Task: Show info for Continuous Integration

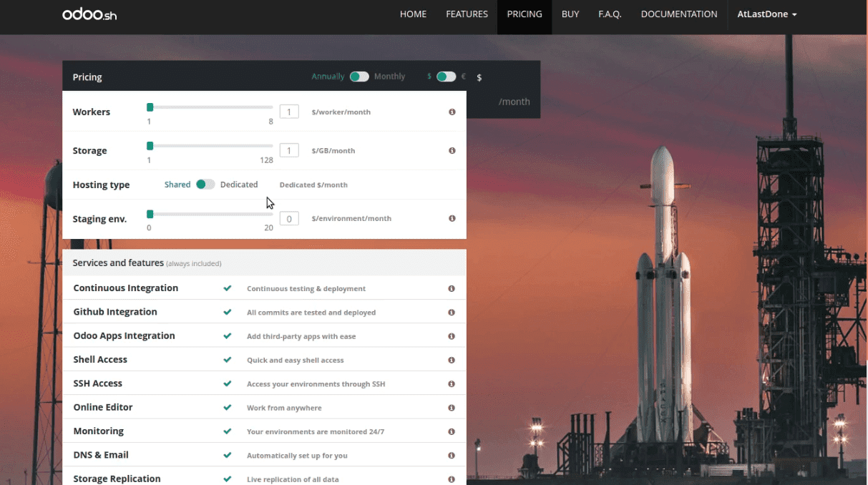Action: coord(452,288)
